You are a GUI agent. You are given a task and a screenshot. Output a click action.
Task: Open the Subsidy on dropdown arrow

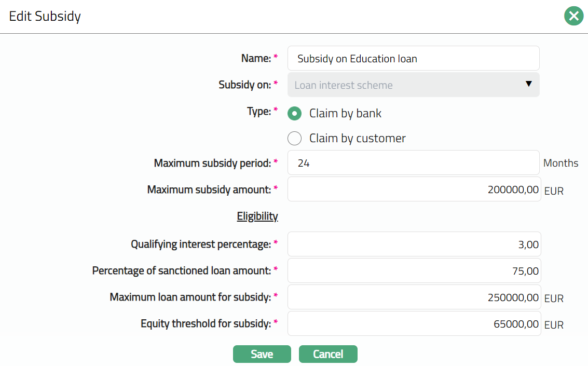point(529,84)
